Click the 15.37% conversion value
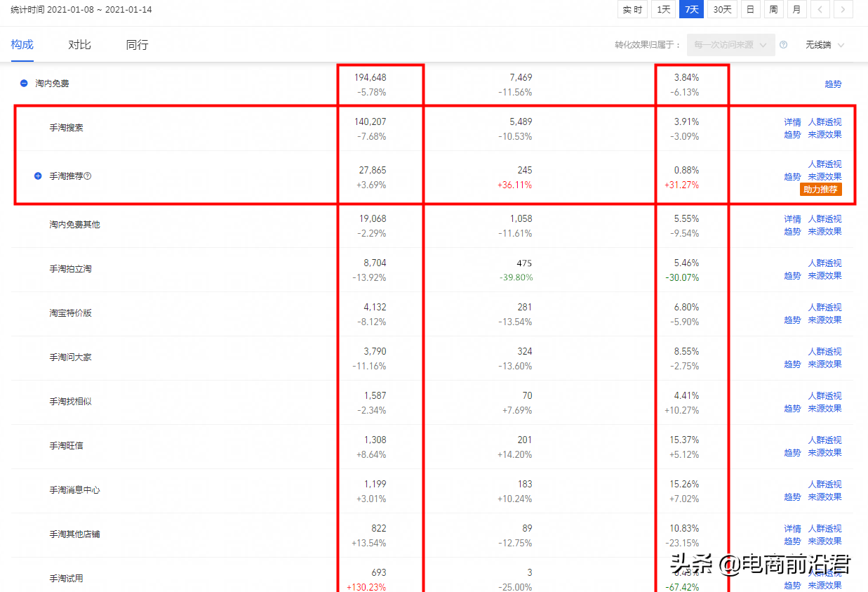The width and height of the screenshot is (868, 592). tap(685, 440)
